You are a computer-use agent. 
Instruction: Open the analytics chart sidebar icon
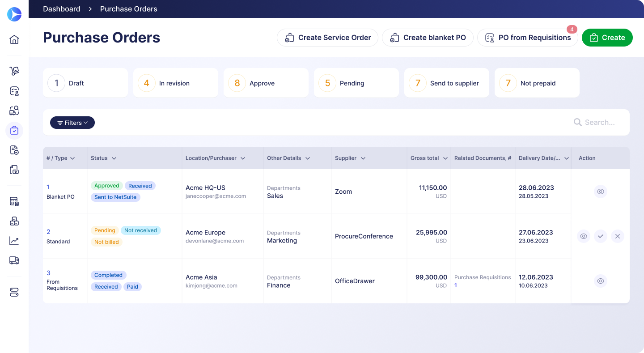(x=14, y=241)
